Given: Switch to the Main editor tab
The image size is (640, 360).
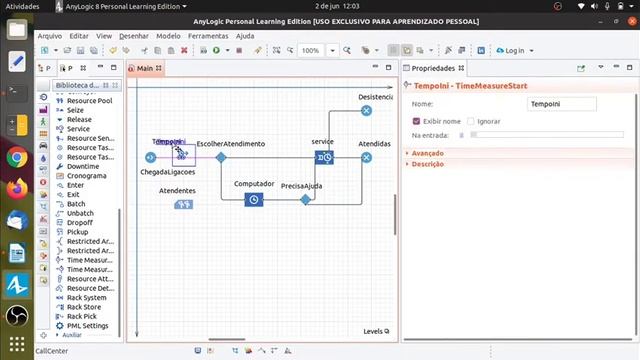Looking at the screenshot, I should [x=145, y=68].
